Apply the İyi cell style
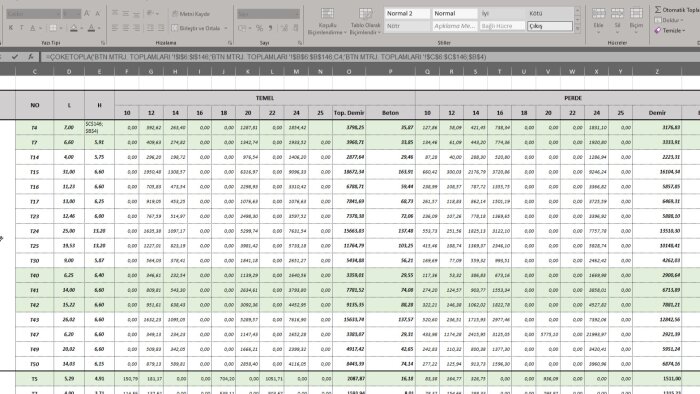This screenshot has width=700, height=394. click(502, 13)
